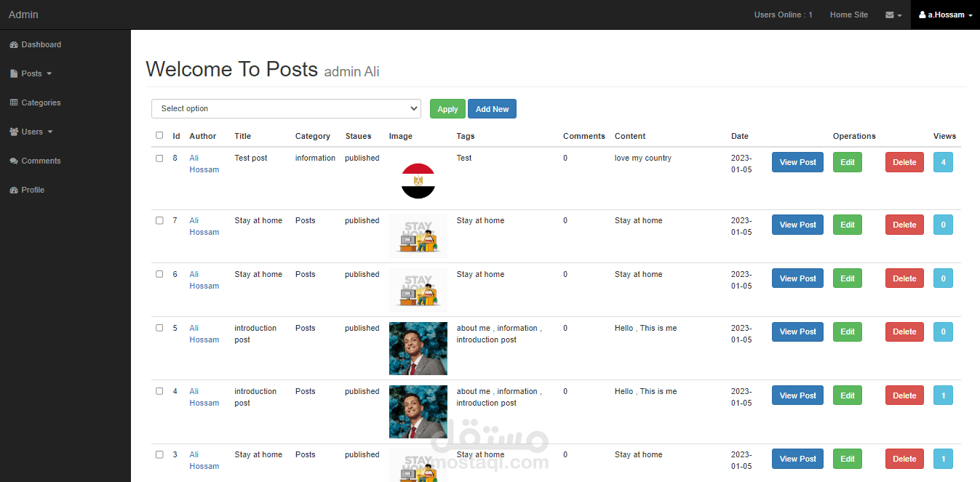Delete post Id 4

904,395
